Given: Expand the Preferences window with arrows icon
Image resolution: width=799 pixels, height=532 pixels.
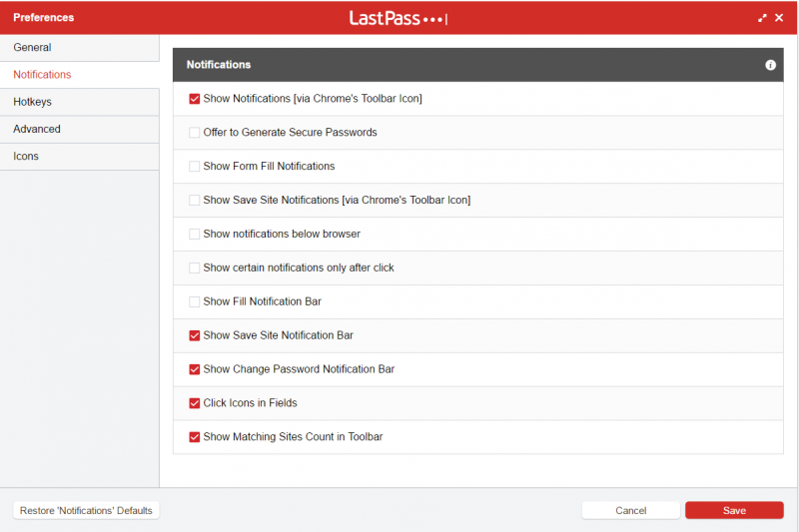Looking at the screenshot, I should (762, 18).
